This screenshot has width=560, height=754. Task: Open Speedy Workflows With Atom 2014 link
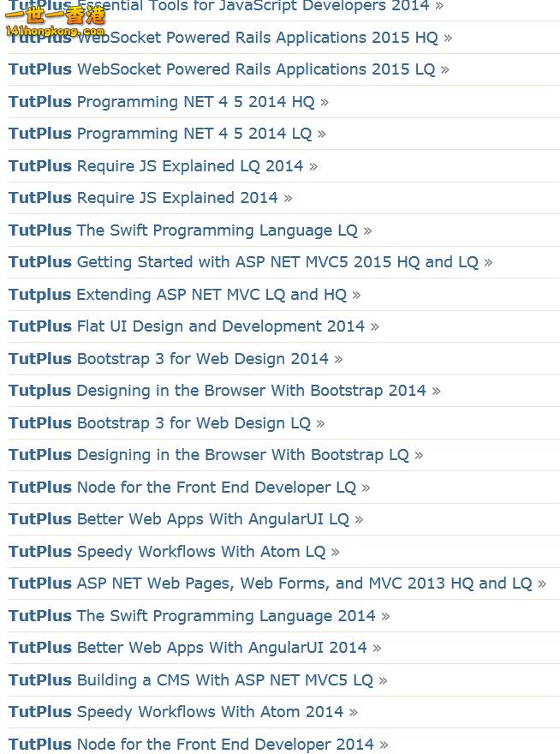183,712
